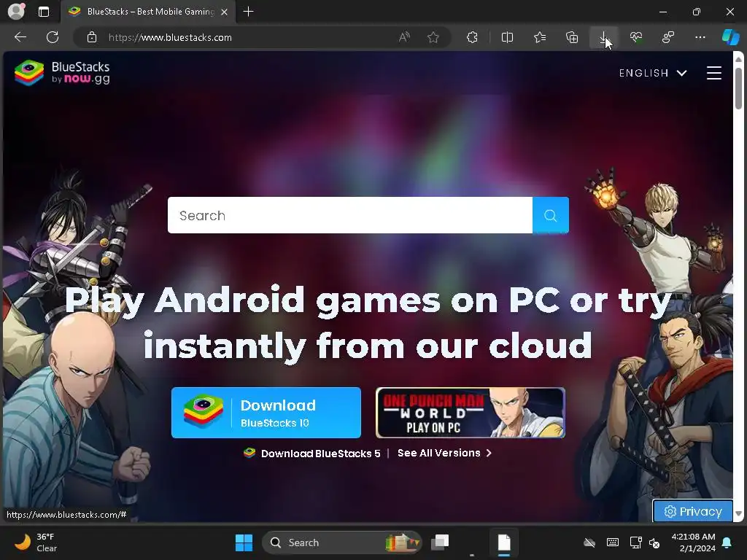Viewport: 747px width, 560px height.
Task: Open the clock showing 4:21:08 AM
Action: click(x=693, y=542)
